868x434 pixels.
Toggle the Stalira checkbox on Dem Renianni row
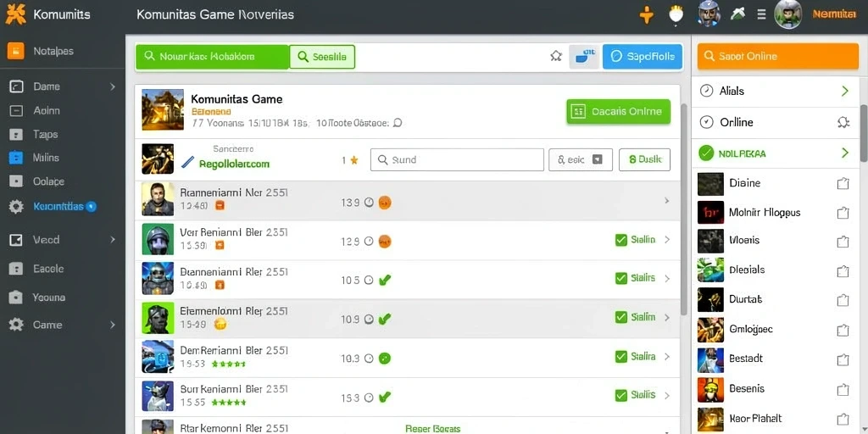pos(621,357)
